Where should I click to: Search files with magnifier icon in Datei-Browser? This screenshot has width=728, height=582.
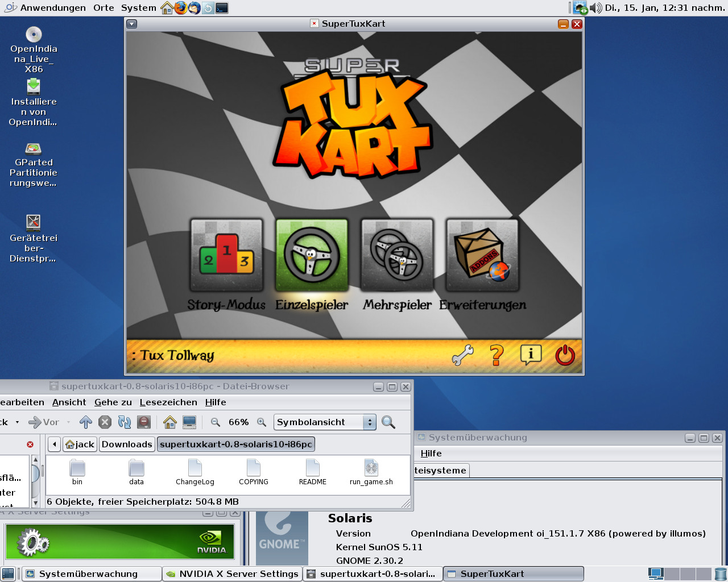[388, 422]
